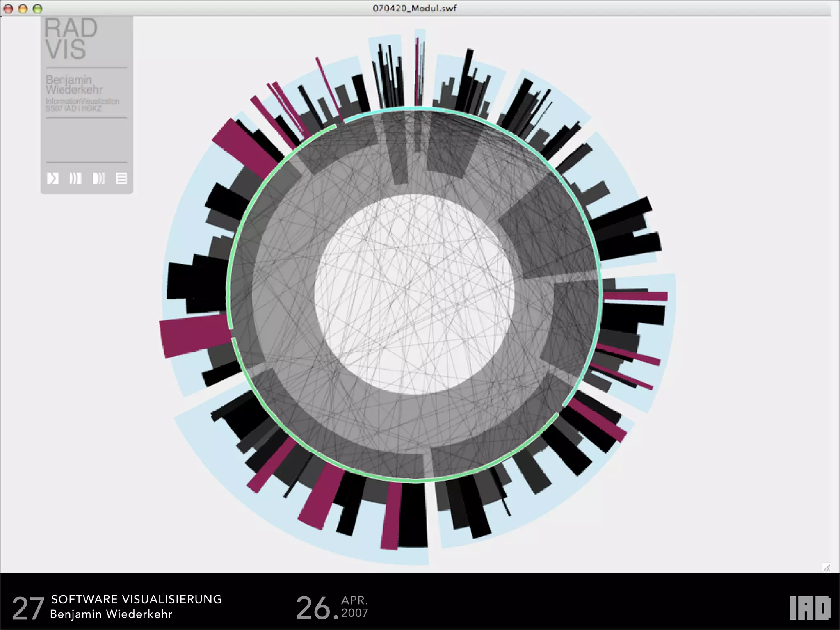Close the 070420_Modul.swf window
The width and height of the screenshot is (840, 630).
8,8
